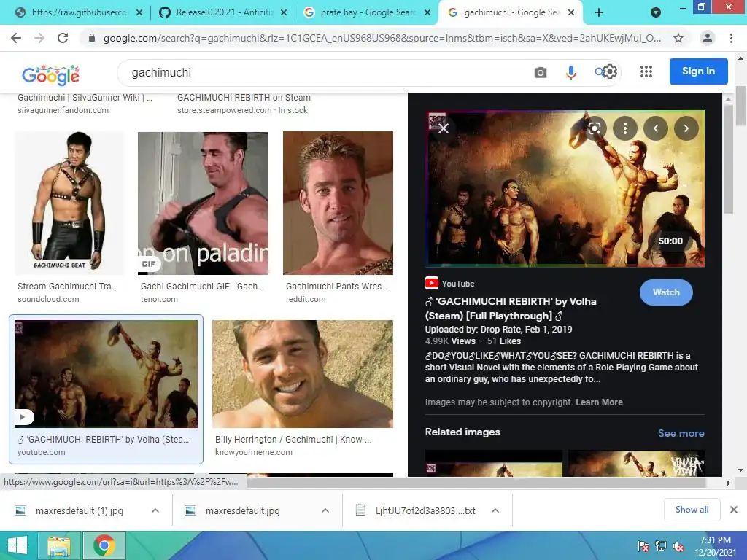The image size is (747, 560).
Task: Open the Google apps grid
Action: pyautogui.click(x=646, y=71)
